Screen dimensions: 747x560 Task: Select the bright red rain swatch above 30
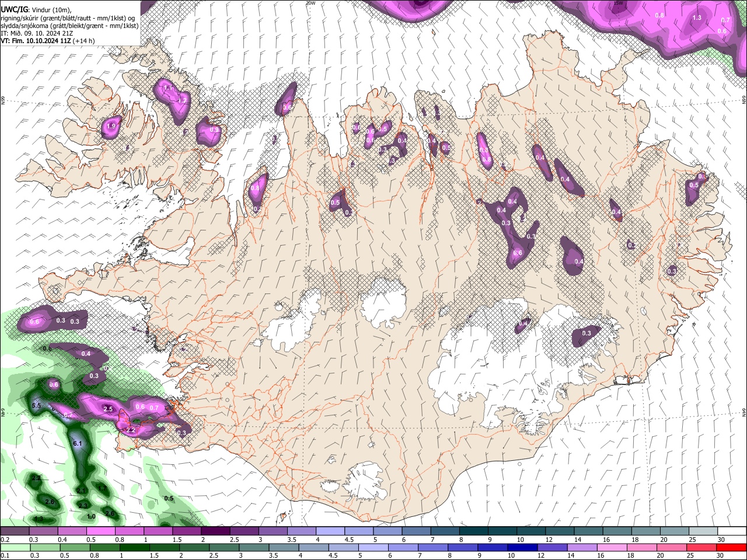731,547
